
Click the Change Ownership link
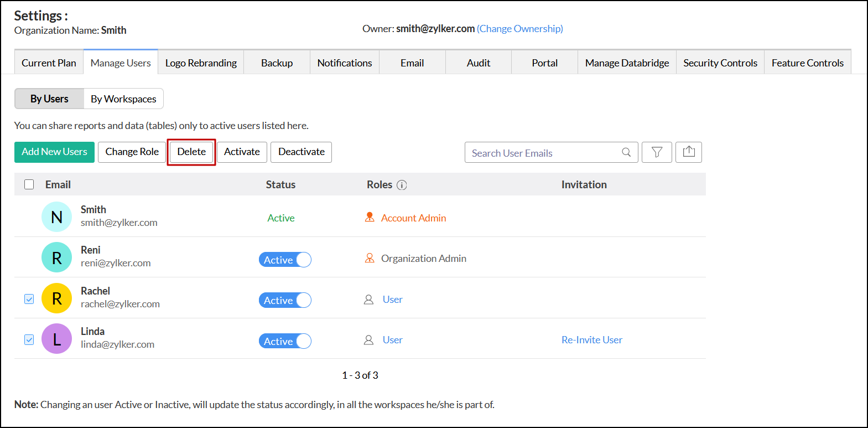(520, 28)
